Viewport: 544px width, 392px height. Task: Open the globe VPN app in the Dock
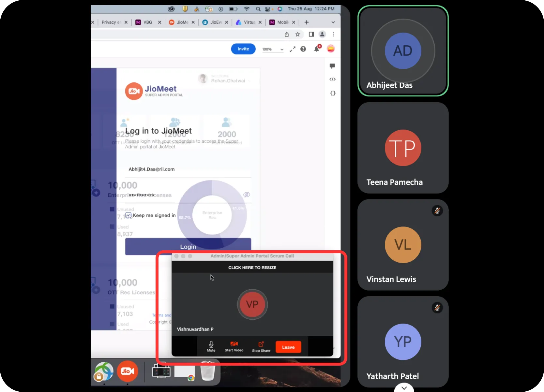click(x=104, y=371)
